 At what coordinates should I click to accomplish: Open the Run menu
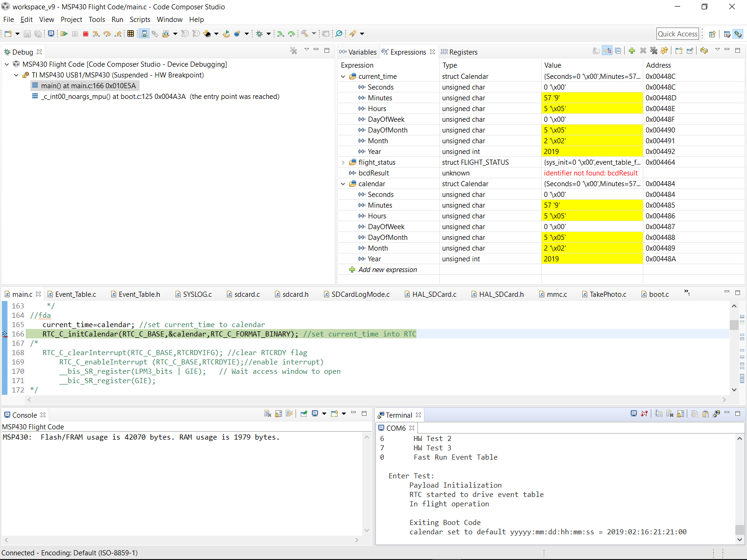tap(117, 20)
